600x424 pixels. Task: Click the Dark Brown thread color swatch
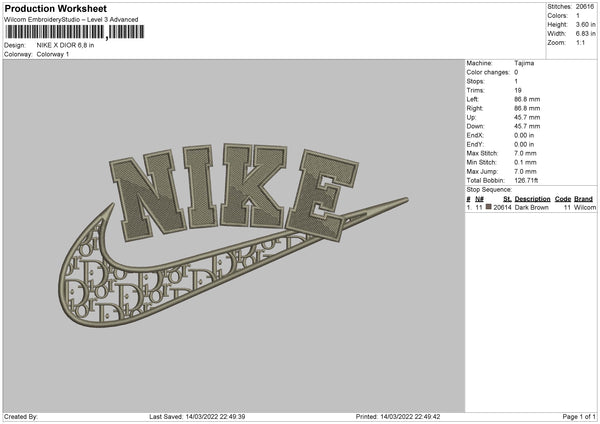click(489, 207)
